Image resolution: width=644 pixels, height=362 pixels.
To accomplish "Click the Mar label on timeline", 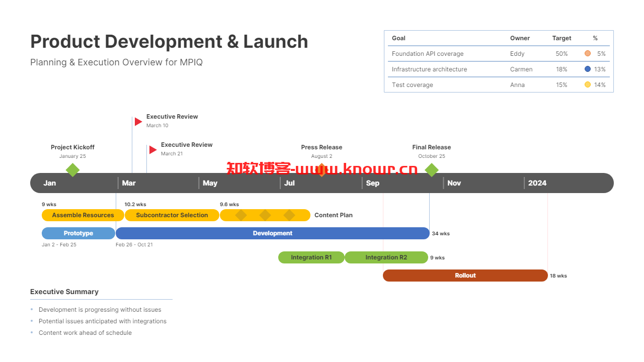I will coord(129,183).
